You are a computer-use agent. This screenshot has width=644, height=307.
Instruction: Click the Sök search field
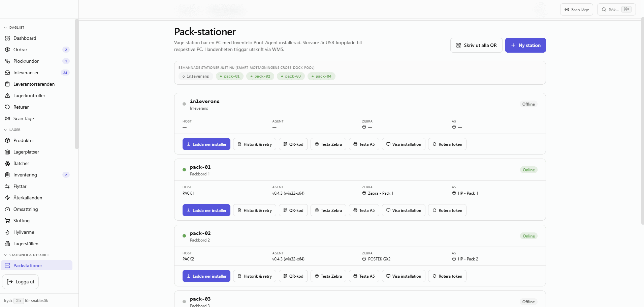616,9
